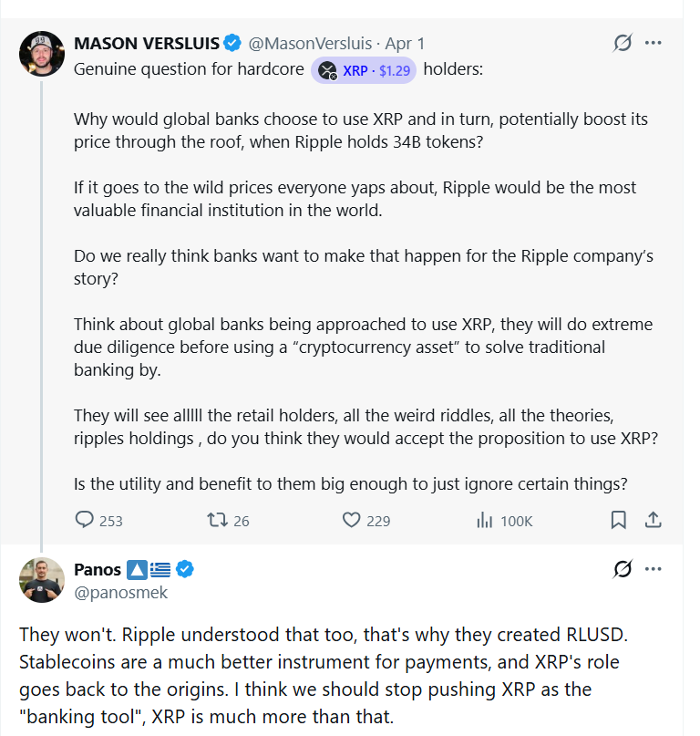
Task: Click the Grok icon on Mason's post
Action: coord(623,43)
